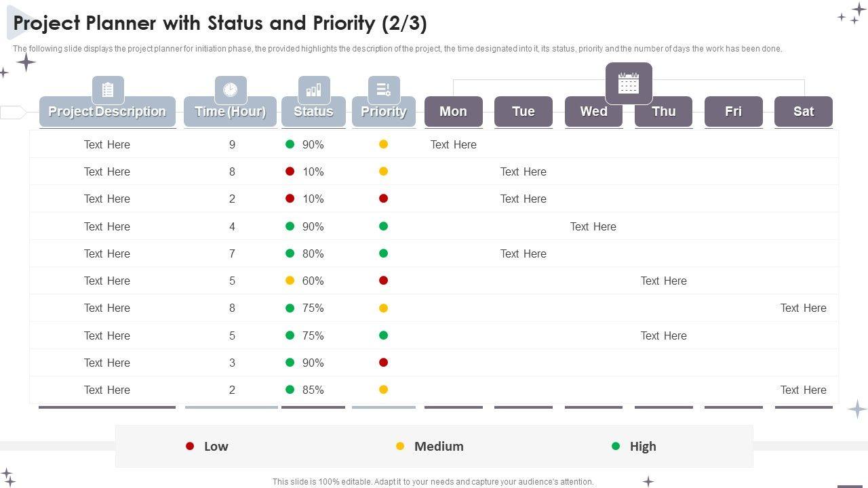The image size is (868, 488).
Task: Click the slide title text
Action: click(x=220, y=24)
